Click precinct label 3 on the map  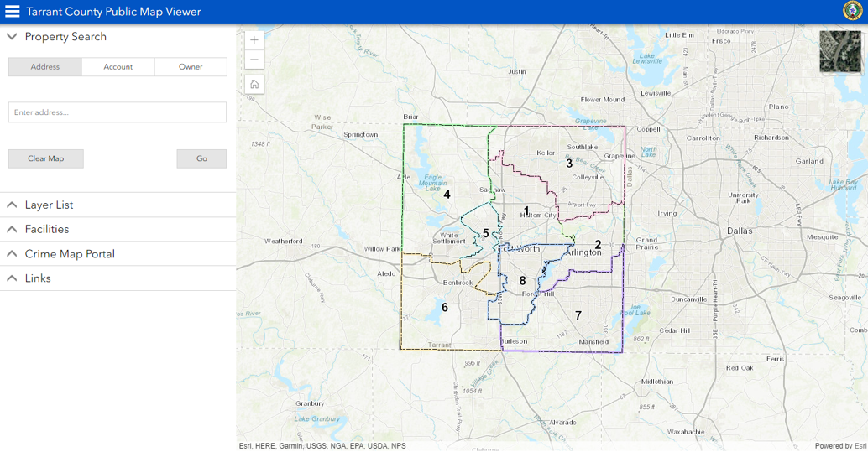[x=569, y=164]
